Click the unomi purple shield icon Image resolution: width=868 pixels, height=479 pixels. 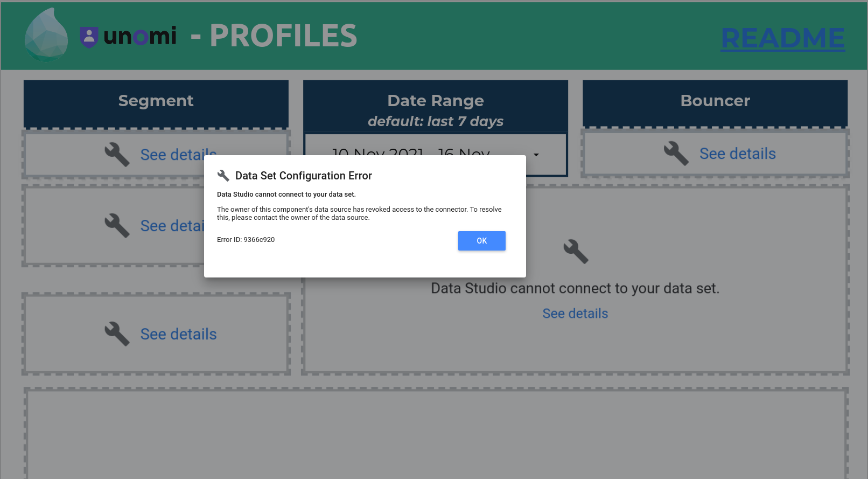tap(89, 37)
